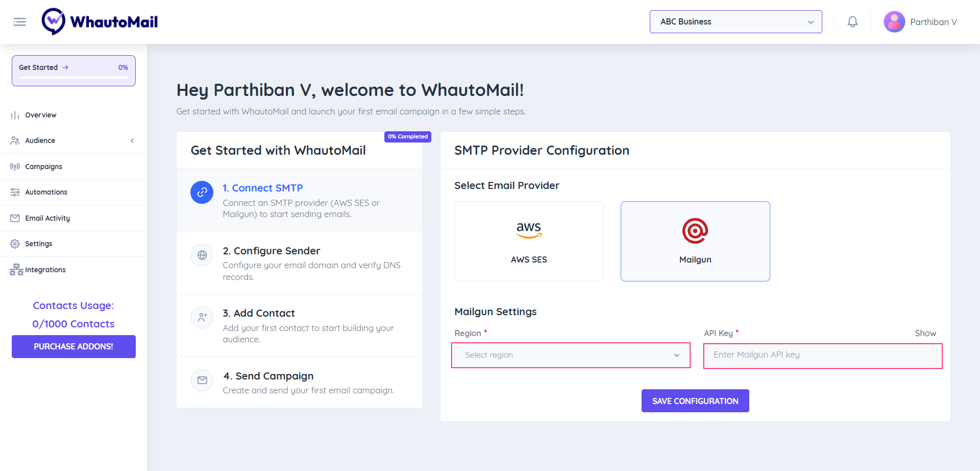The width and height of the screenshot is (980, 471).
Task: Open the ABC Business workspace dropdown
Action: pos(736,21)
